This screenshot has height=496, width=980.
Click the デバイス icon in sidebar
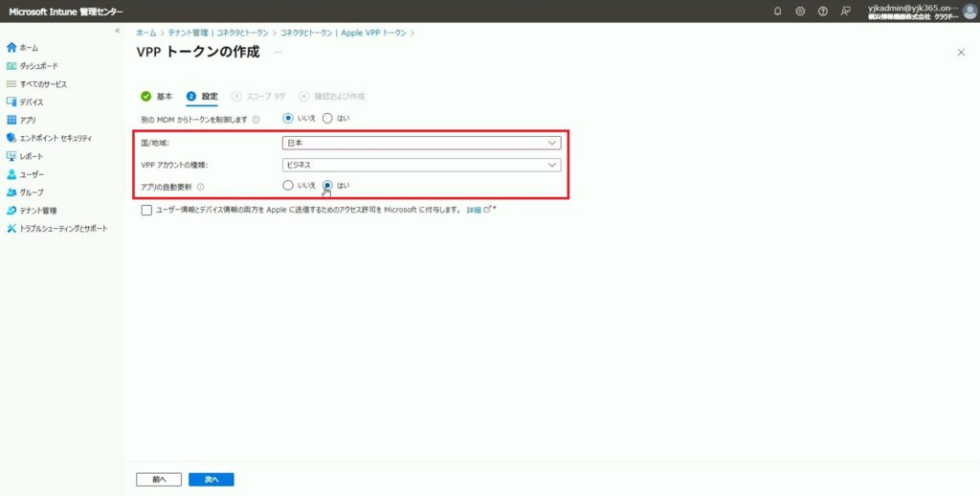(11, 101)
